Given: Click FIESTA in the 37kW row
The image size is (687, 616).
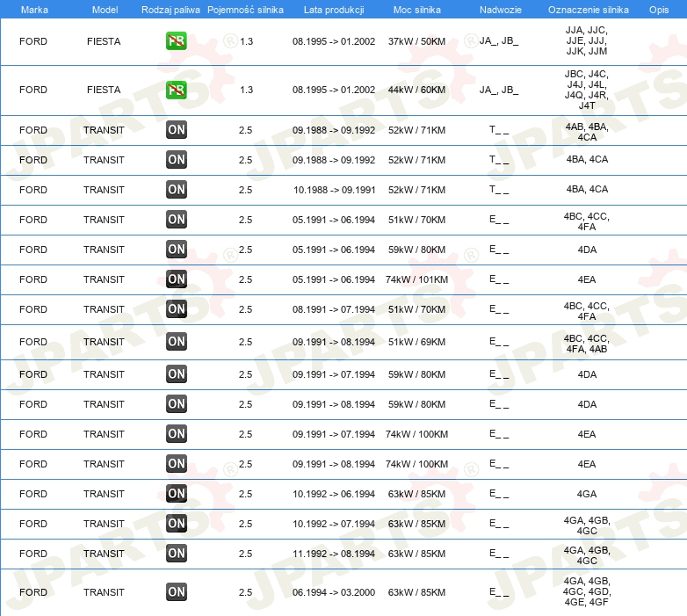Looking at the screenshot, I should 104,41.
